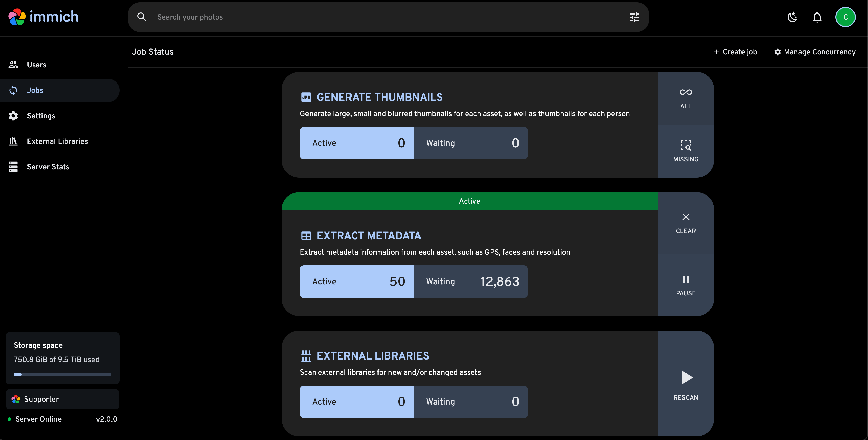Open the Server Stats page
The height and width of the screenshot is (440, 868).
tap(48, 167)
